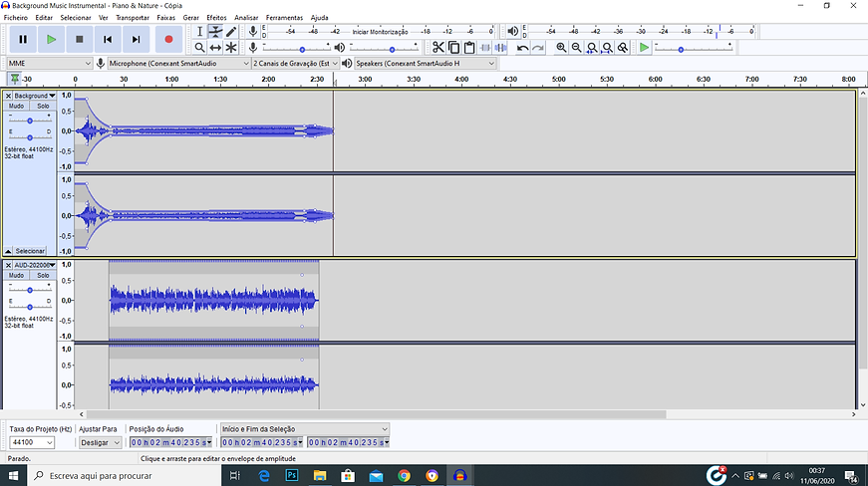
Task: Open the Ferramentas menu
Action: 285,18
